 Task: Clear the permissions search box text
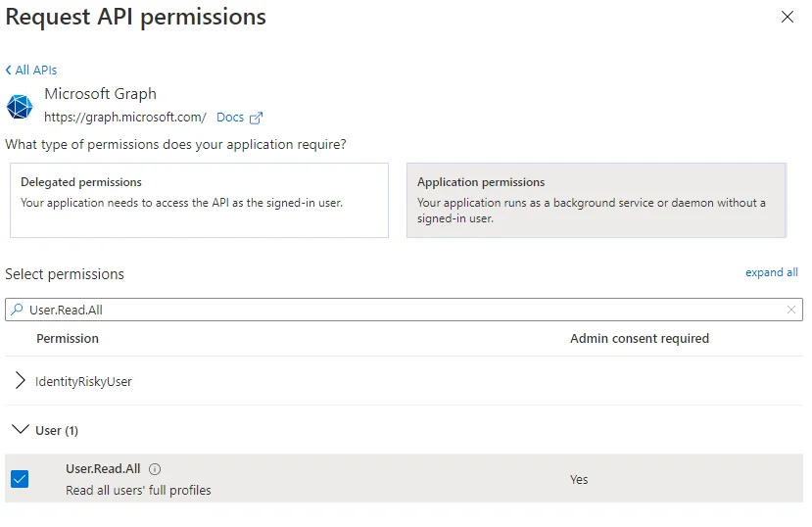point(791,310)
